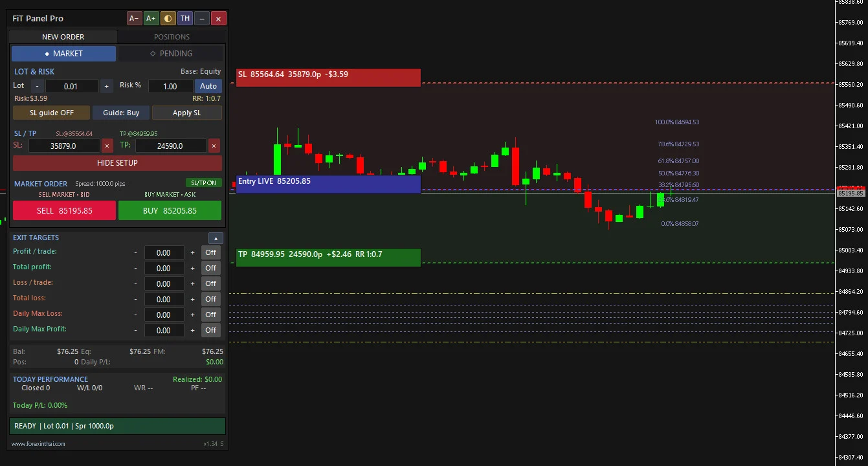
Task: Increase Daily Max Loss value with plus
Action: (x=192, y=315)
